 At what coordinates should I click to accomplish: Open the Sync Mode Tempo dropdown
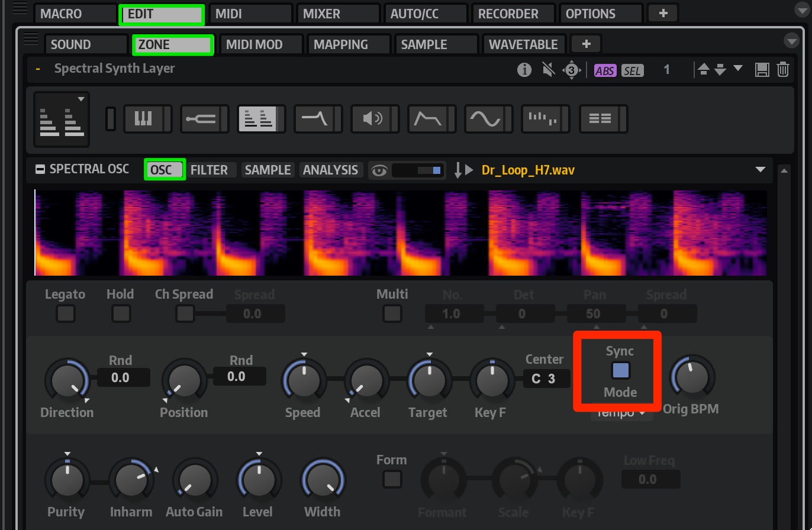[x=621, y=413]
